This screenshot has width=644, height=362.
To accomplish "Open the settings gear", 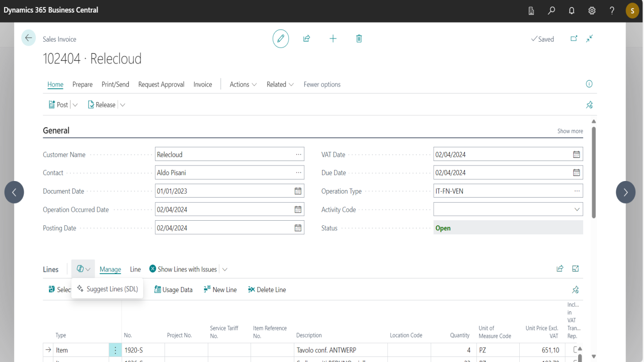I will point(592,11).
